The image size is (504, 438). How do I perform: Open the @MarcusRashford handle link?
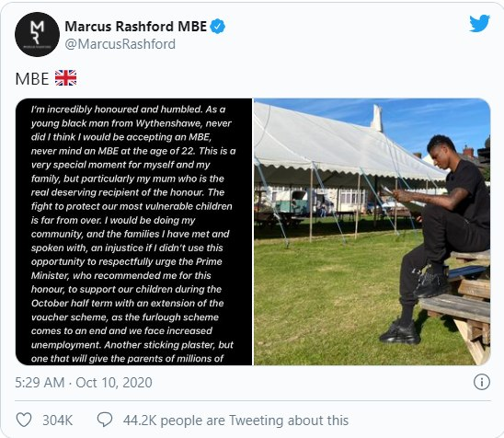coord(120,44)
